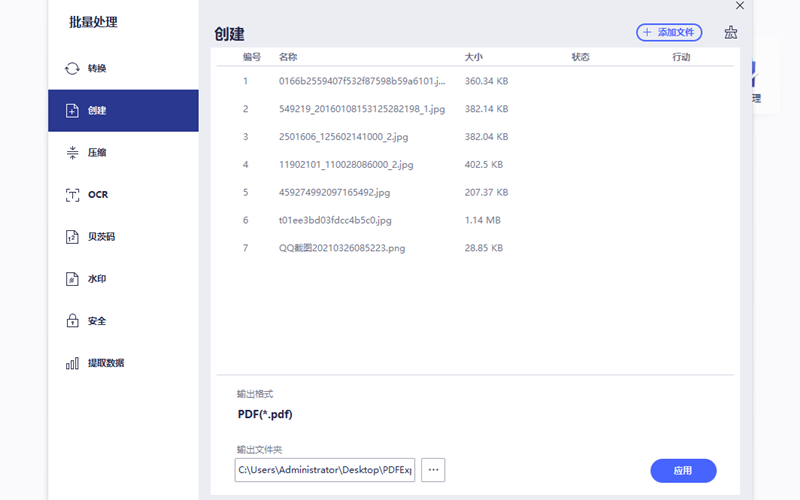The width and height of the screenshot is (800, 500).
Task: Select the 贝茨码 (Bates number) tool
Action: pyautogui.click(x=100, y=237)
